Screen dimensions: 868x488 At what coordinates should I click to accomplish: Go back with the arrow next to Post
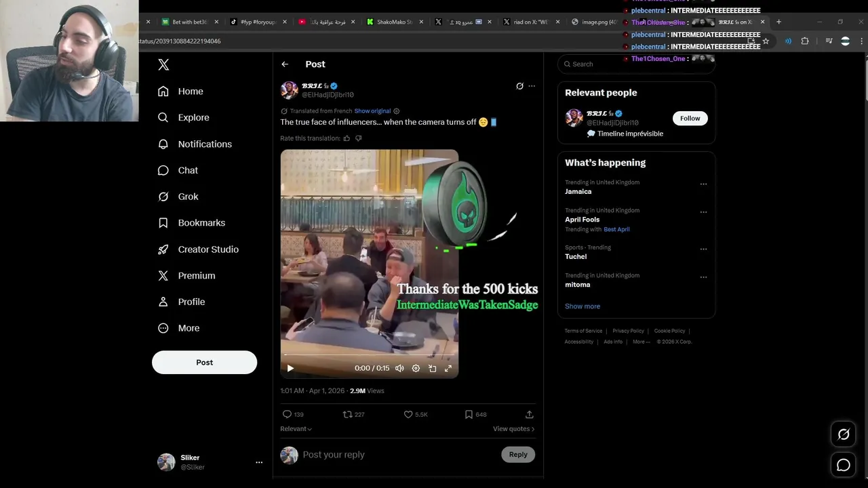(285, 64)
